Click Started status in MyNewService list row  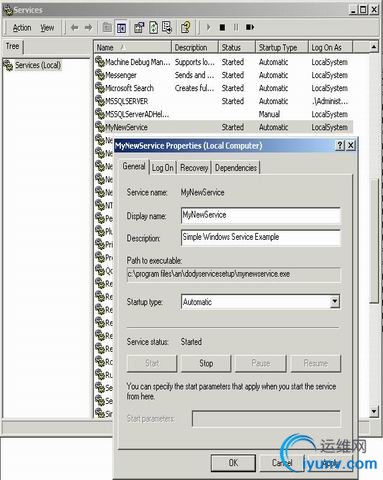(233, 127)
